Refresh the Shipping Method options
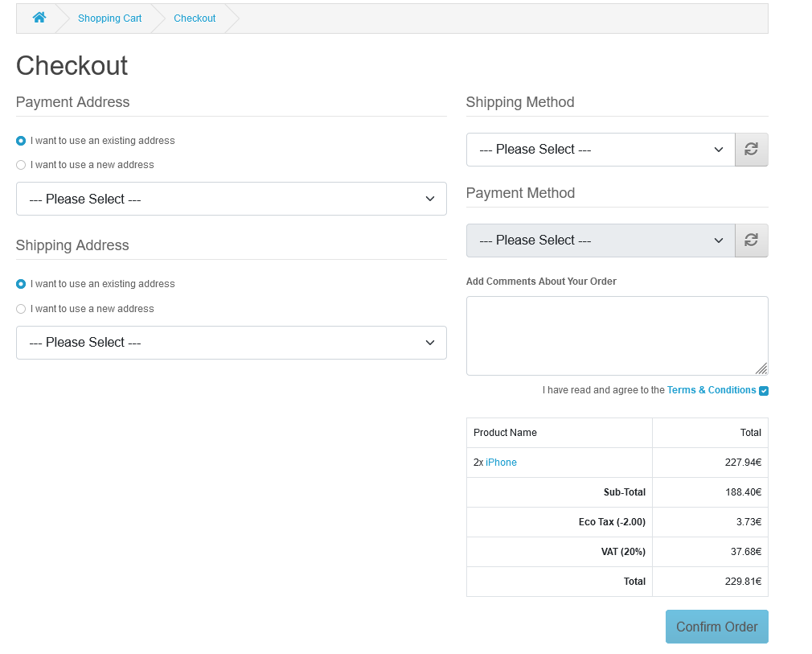 point(751,149)
